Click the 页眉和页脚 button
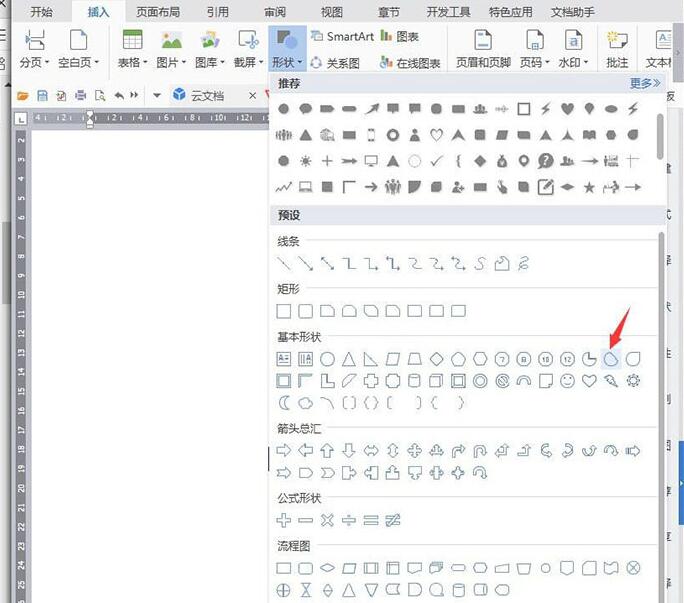The width and height of the screenshot is (684, 603). [x=483, y=49]
